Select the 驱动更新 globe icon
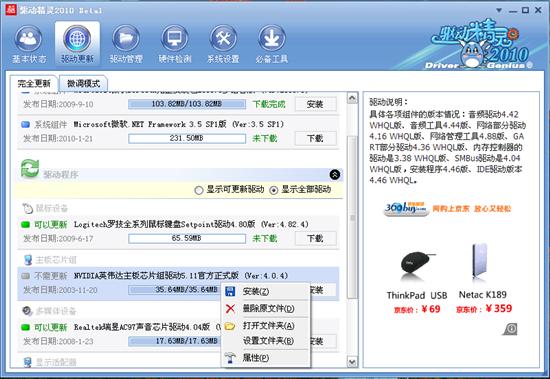This screenshot has height=379, width=550. click(77, 39)
